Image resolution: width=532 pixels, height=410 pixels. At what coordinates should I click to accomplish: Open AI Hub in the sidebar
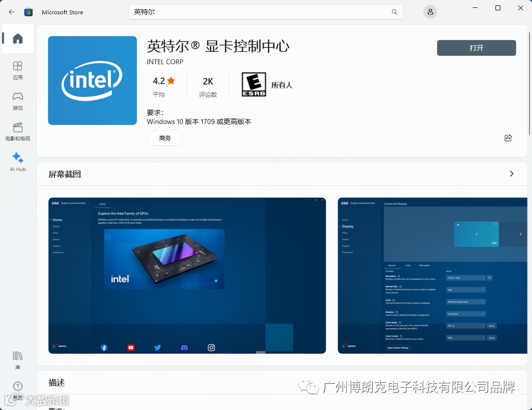coord(18,162)
